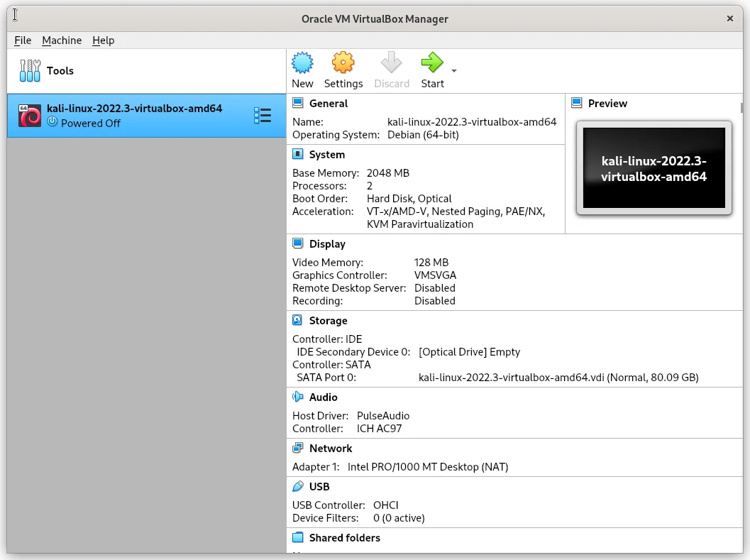Expand the Start button dropdown arrow
750x560 pixels.
pos(454,71)
